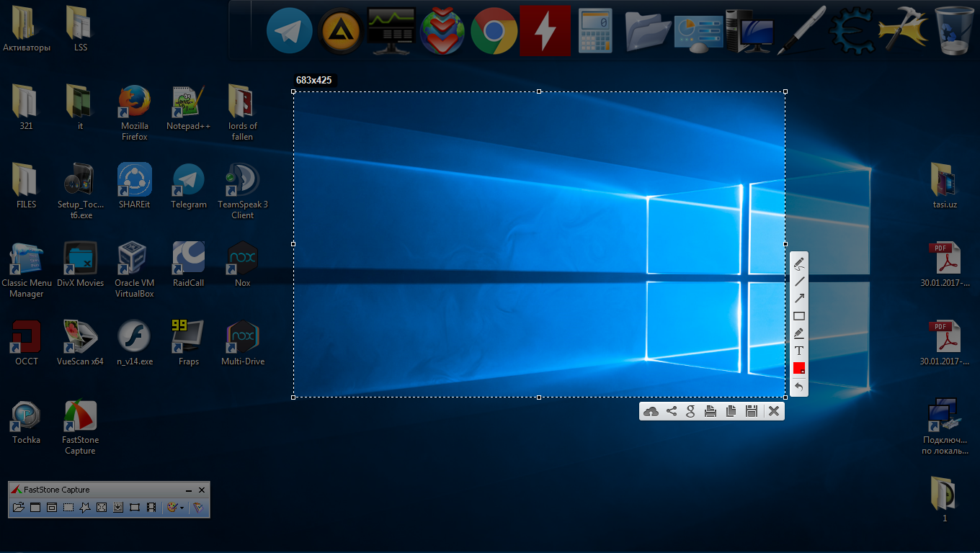The image size is (980, 553).
Task: Minimize the FastStone Capture panel
Action: click(x=189, y=490)
